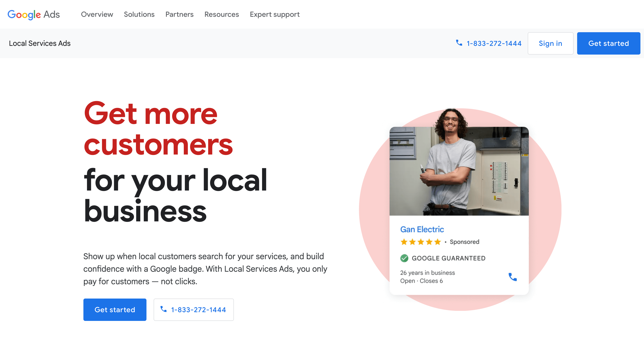Open the Overview menu
This screenshot has height=354, width=644.
pyautogui.click(x=97, y=14)
